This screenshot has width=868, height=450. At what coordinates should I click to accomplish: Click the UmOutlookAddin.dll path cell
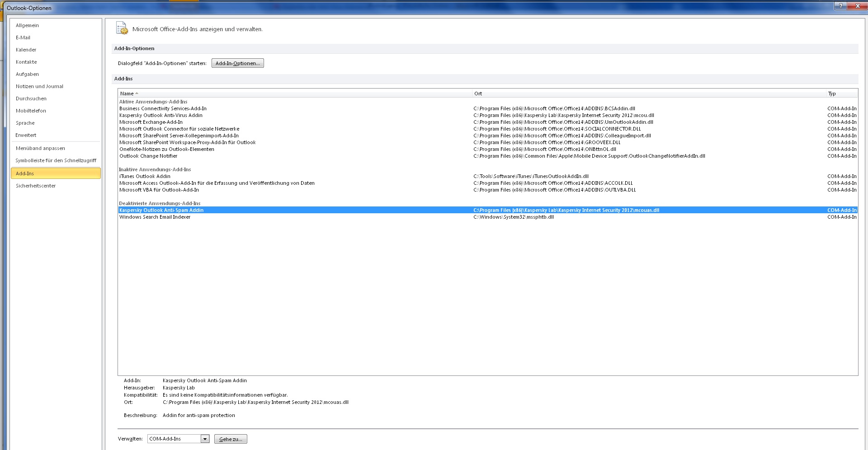click(563, 122)
